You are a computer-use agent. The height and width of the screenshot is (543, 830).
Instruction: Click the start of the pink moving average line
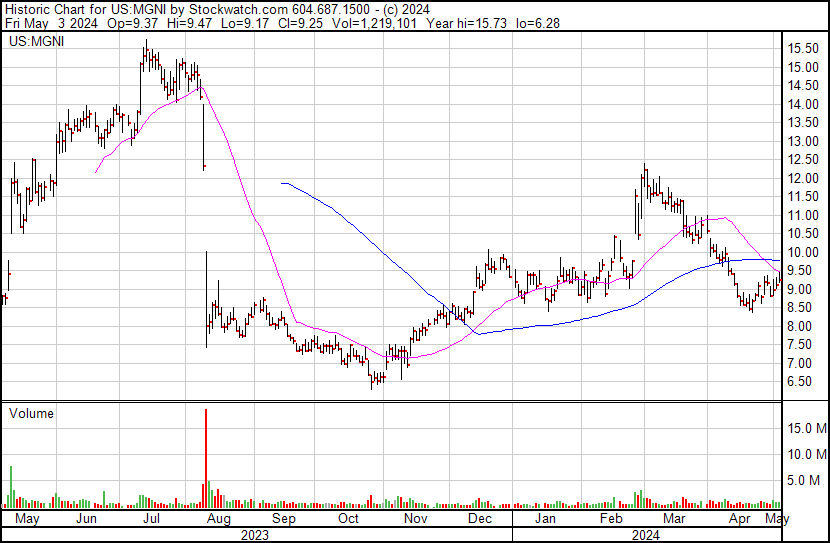[96, 172]
